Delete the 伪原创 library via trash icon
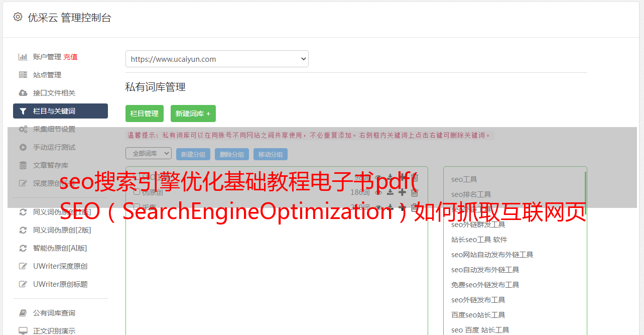This screenshot has height=335, width=644. coord(414,192)
